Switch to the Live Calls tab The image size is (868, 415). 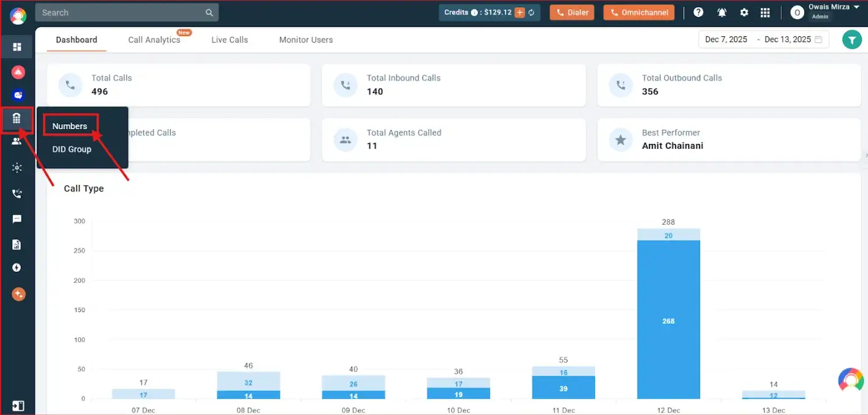(230, 40)
